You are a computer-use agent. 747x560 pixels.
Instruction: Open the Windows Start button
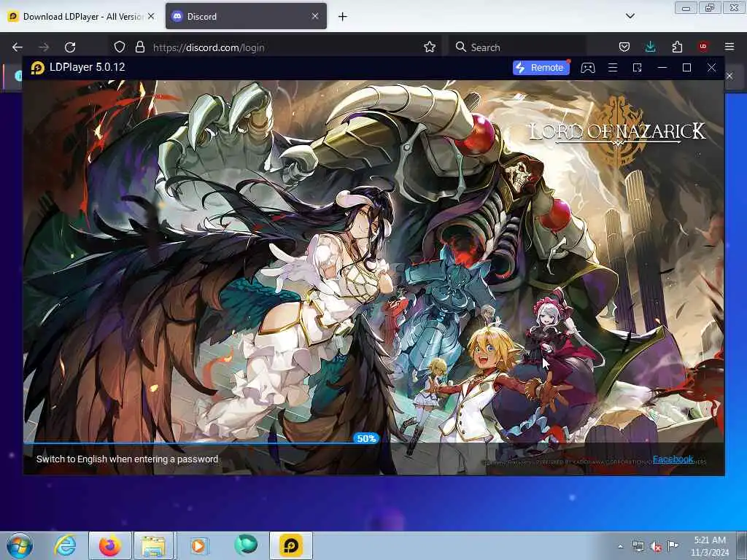(20, 545)
